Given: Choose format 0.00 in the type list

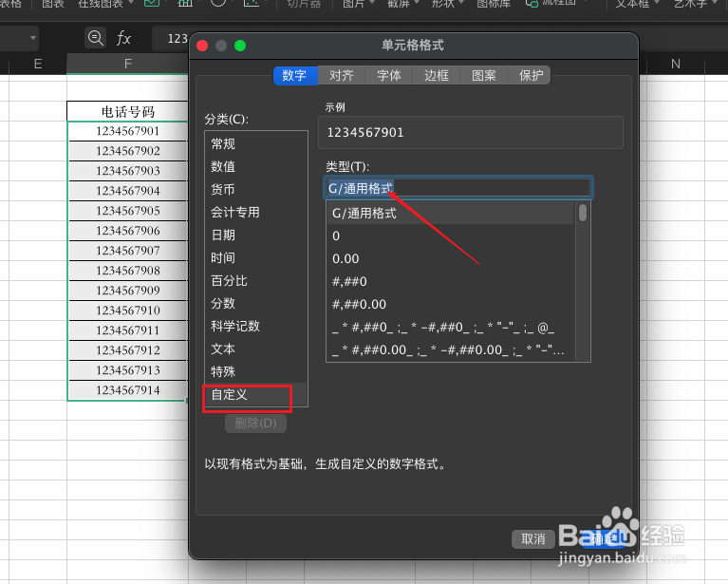Looking at the screenshot, I should [x=450, y=259].
